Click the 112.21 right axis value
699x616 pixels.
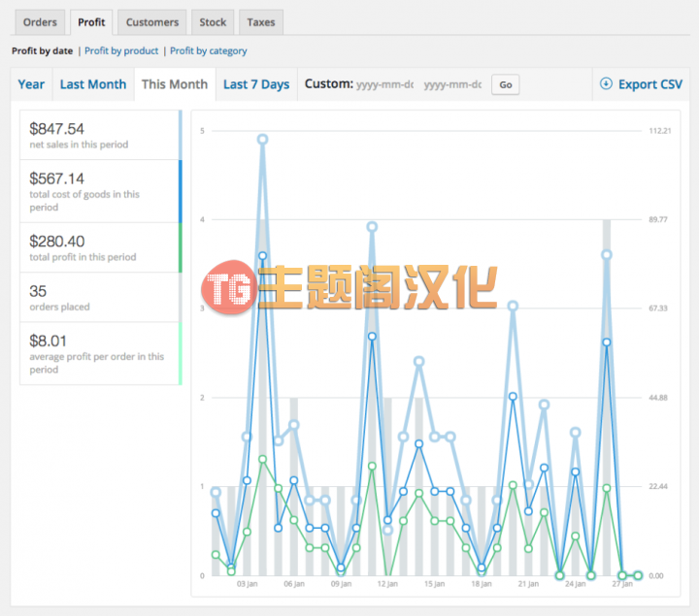coord(660,131)
